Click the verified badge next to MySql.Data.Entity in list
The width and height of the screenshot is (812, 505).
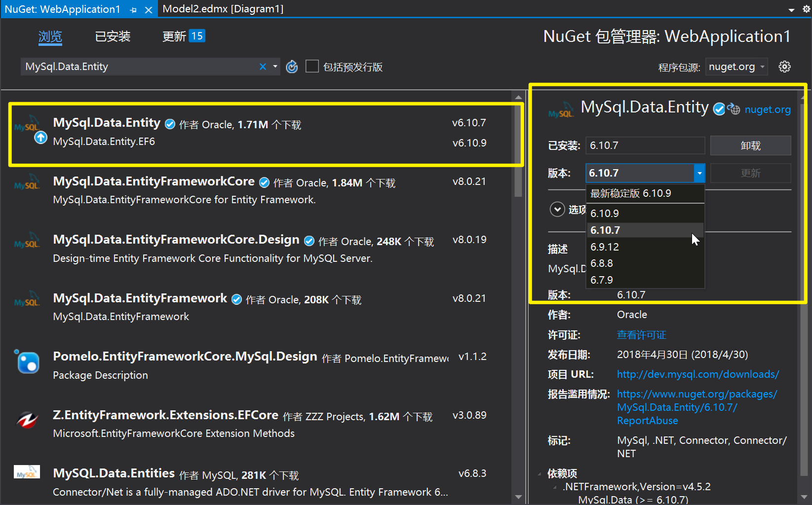tap(170, 124)
